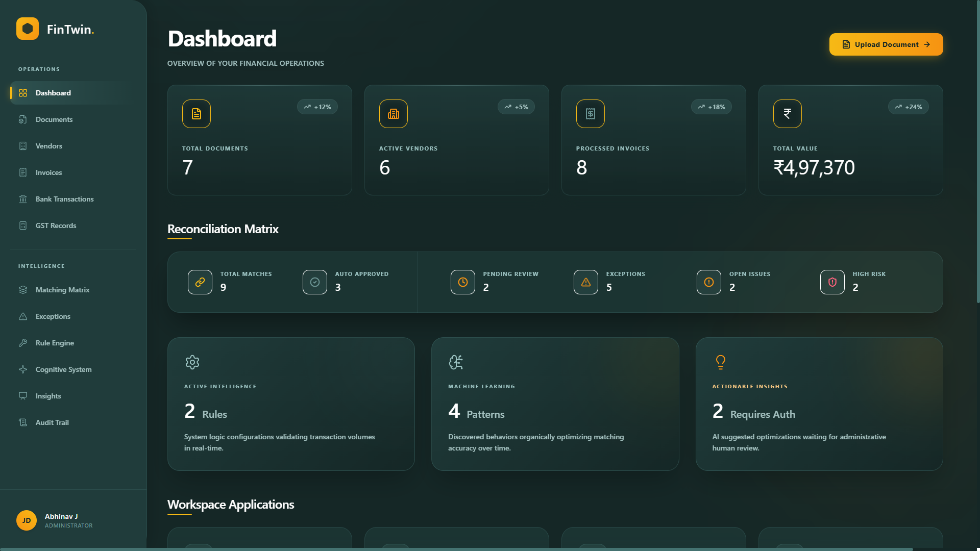980x551 pixels.
Task: Select the Matching Matrix sidebar icon
Action: tap(23, 290)
